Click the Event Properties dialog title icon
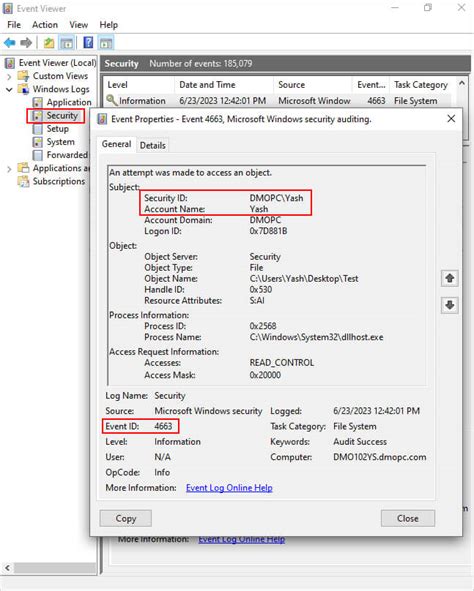 [x=102, y=119]
